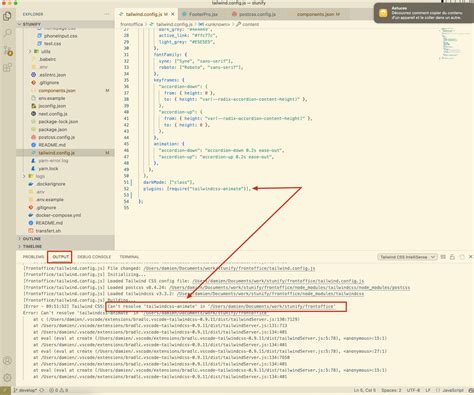Click the sync changes icon in status bar
The width and height of the screenshot is (474, 395).
(x=42, y=390)
